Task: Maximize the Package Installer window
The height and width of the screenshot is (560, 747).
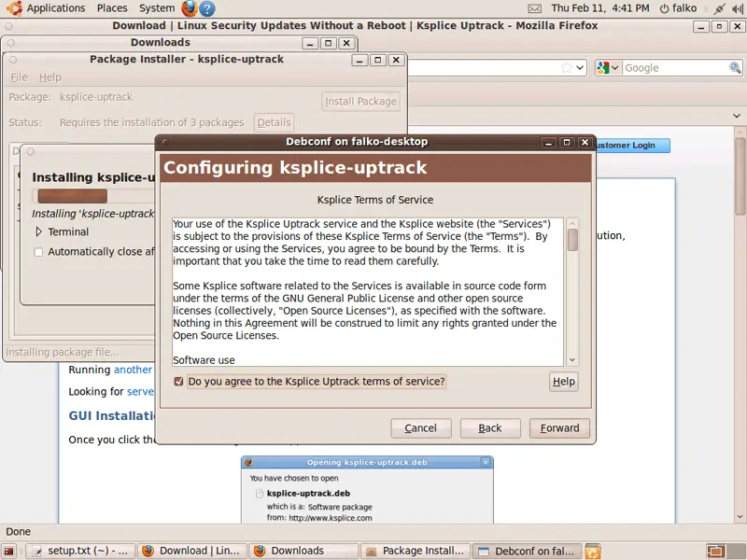Action: tap(378, 60)
